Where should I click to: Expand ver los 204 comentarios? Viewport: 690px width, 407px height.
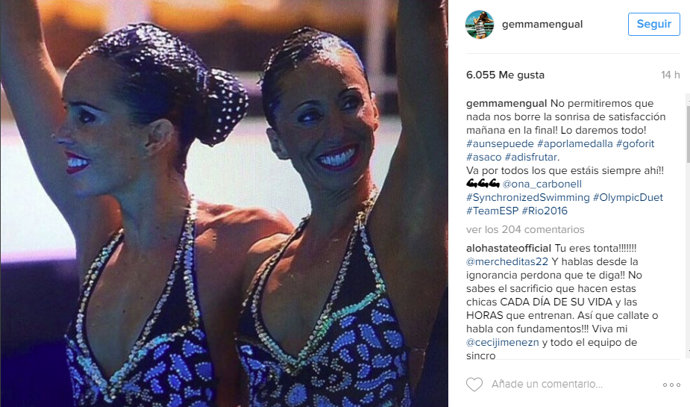(x=525, y=229)
